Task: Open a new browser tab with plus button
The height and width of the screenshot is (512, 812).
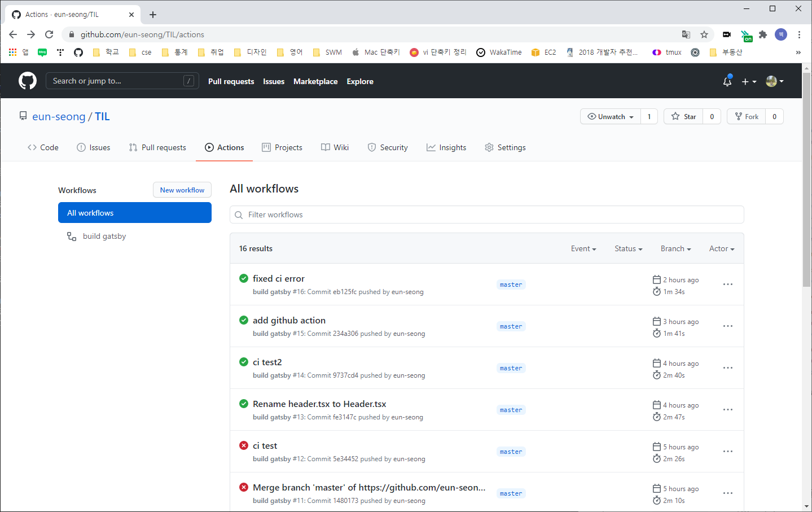Action: [x=153, y=15]
